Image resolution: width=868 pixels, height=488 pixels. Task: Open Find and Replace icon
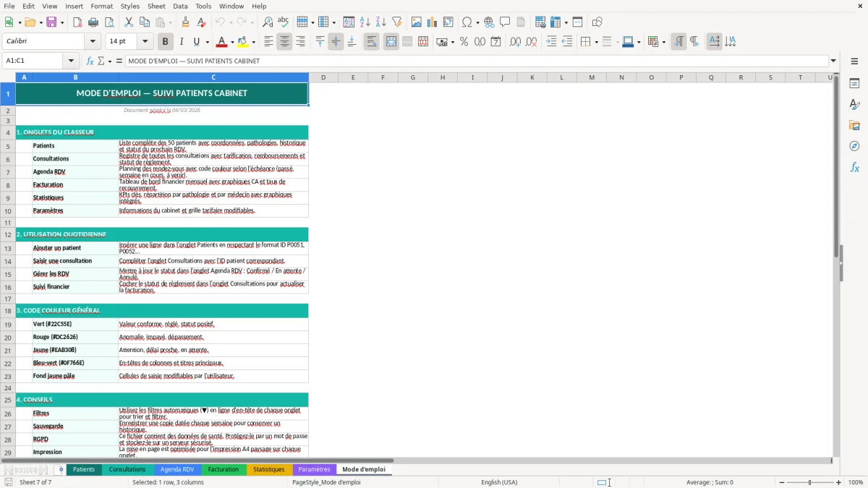point(268,22)
